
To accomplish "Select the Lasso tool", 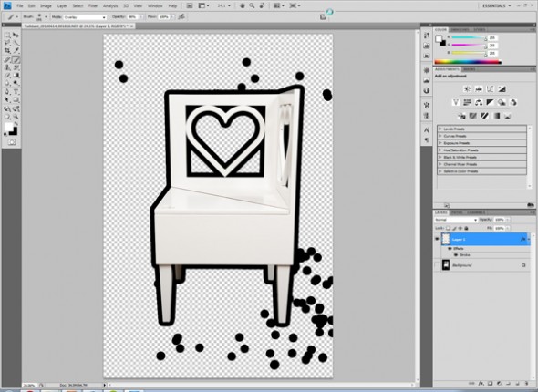I will [x=7, y=43].
